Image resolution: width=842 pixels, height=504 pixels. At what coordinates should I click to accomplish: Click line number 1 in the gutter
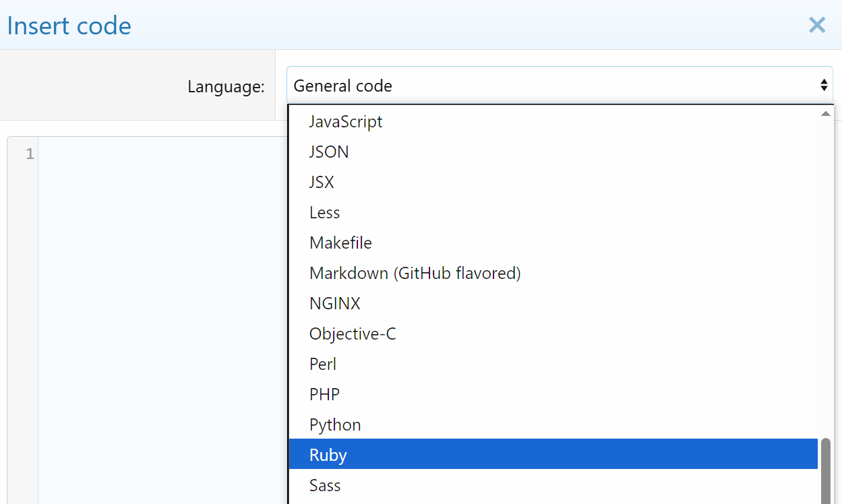click(30, 154)
